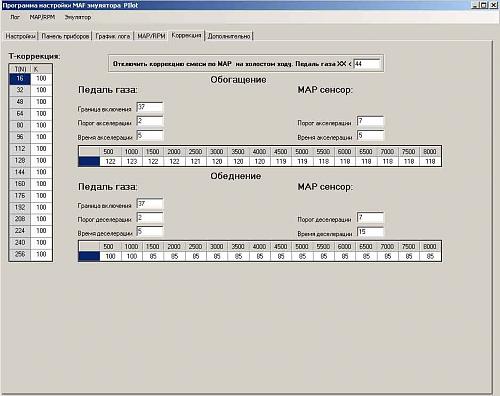Select K value in T-коррекция row 176
The image size is (500, 396).
(x=41, y=196)
